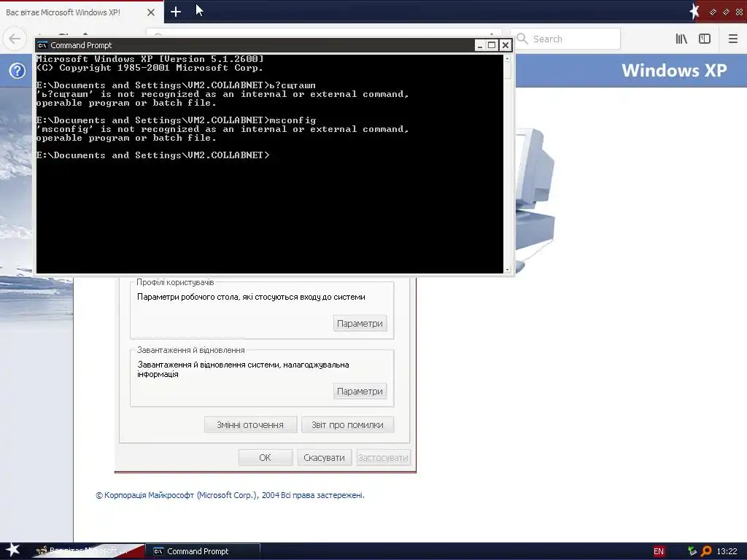Close the Command Prompt window

point(506,45)
